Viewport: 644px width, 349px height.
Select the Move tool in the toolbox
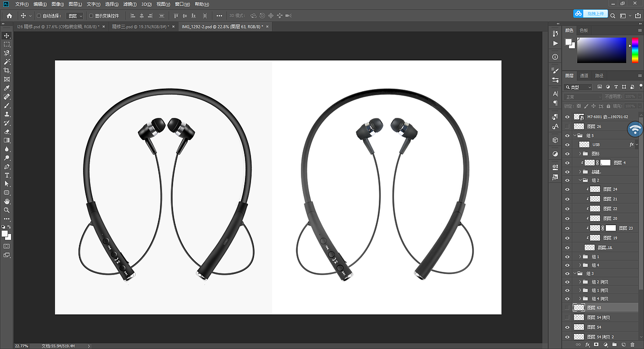pos(7,36)
